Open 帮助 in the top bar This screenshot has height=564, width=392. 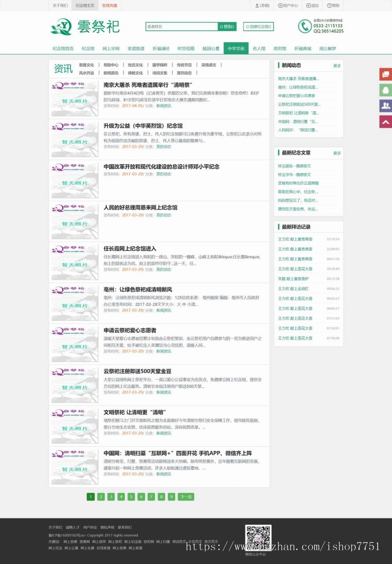point(333,6)
